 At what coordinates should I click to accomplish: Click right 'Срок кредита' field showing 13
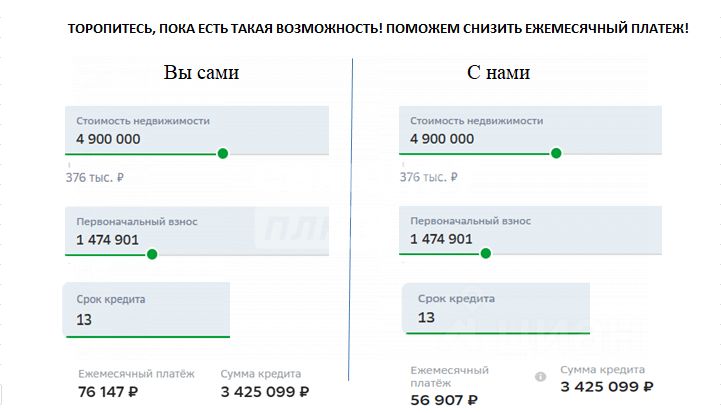point(496,308)
